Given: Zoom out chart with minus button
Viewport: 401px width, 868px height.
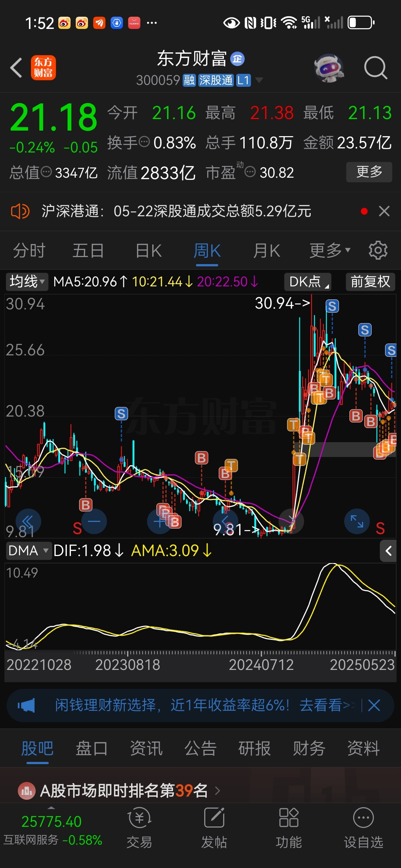Looking at the screenshot, I should [94, 522].
